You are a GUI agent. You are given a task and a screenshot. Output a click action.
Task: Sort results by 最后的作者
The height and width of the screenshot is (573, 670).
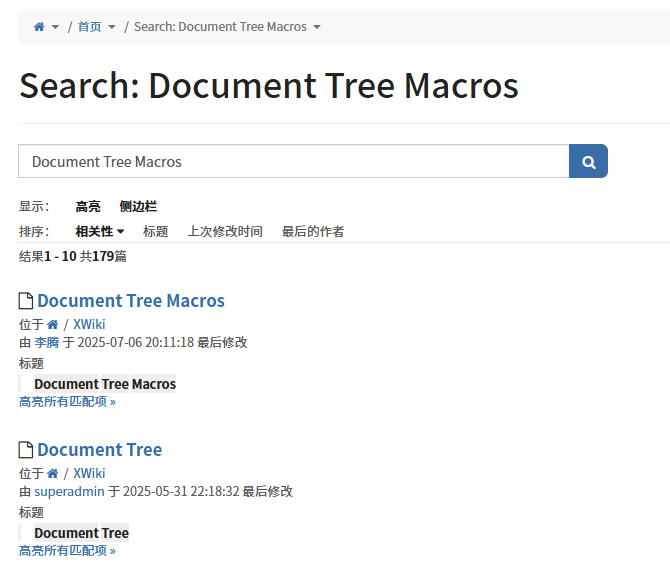point(313,231)
